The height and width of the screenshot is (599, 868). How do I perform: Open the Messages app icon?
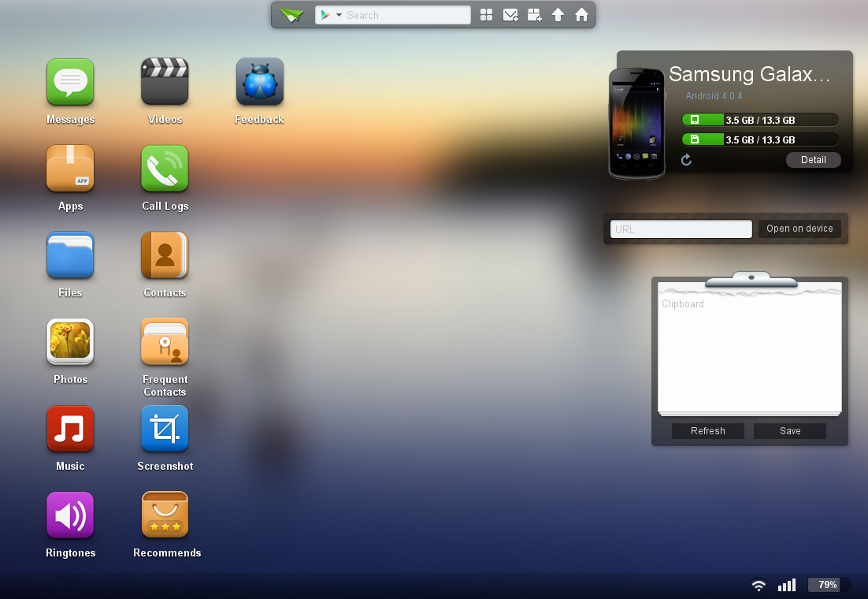point(70,81)
